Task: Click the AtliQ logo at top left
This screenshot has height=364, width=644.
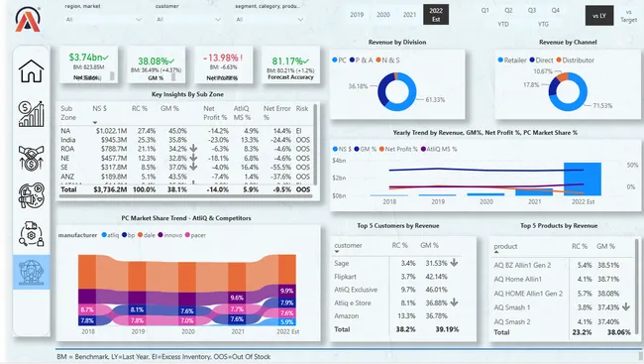Action: [x=28, y=19]
